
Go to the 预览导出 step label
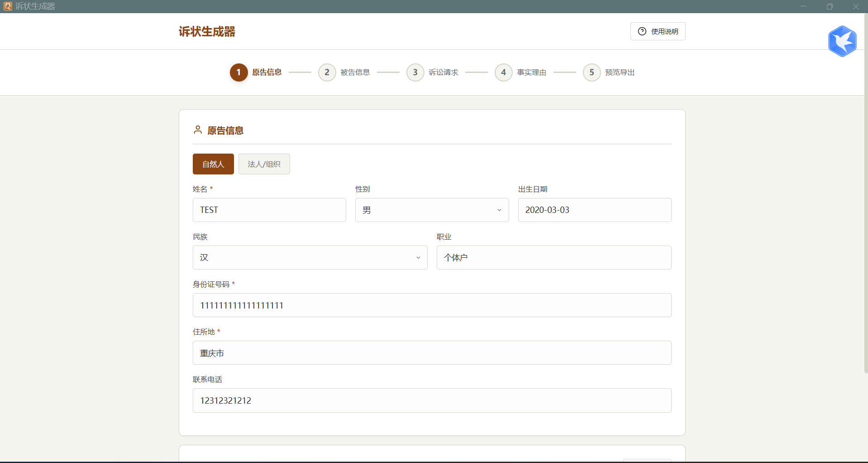pyautogui.click(x=620, y=72)
